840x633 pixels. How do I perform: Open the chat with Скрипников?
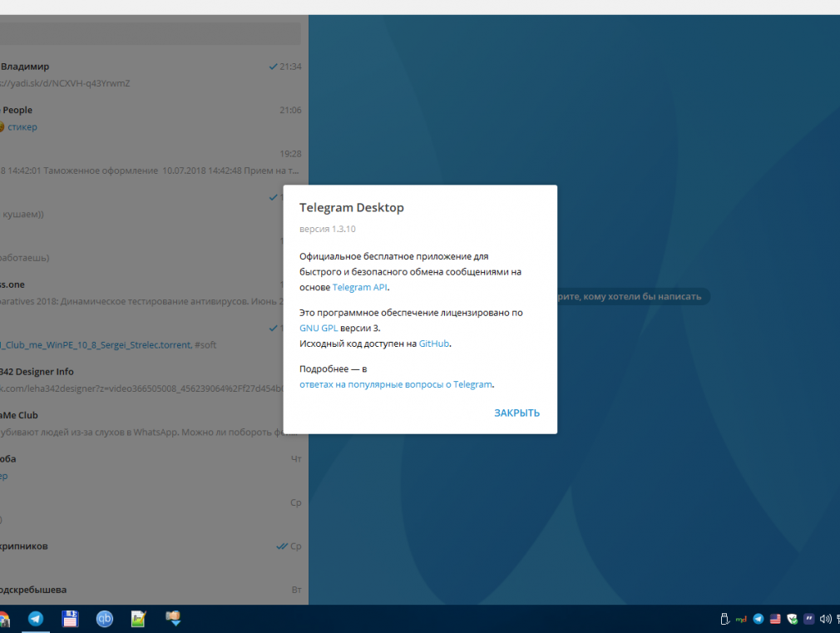click(155, 554)
